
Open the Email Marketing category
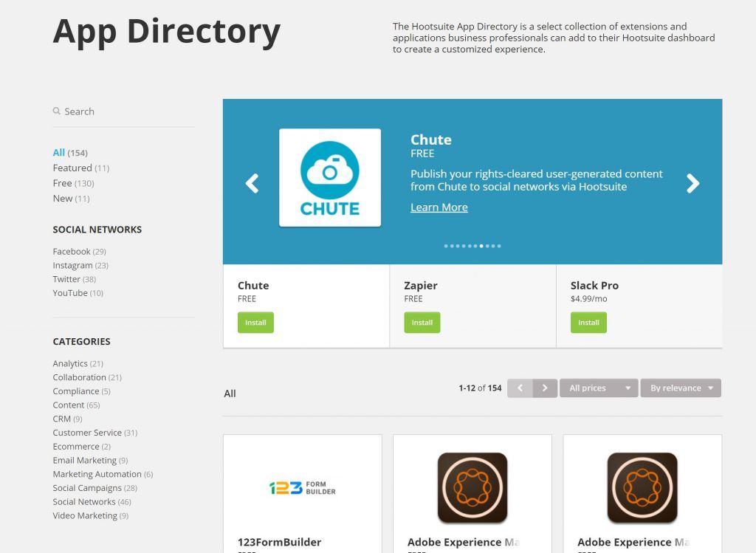tap(90, 461)
